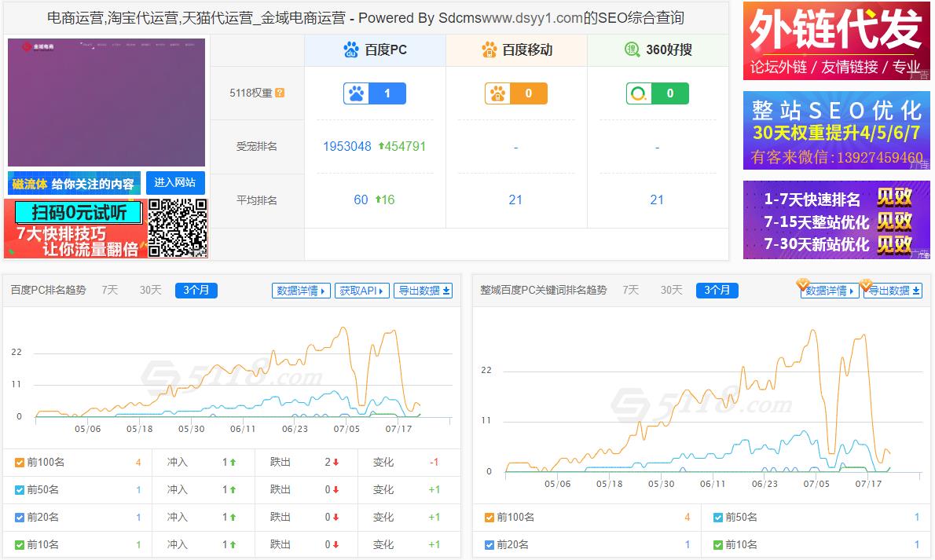Screen dimensions: 935x560
Task: Toggle 前10名 checkbox in left chart legend
Action: pos(20,544)
